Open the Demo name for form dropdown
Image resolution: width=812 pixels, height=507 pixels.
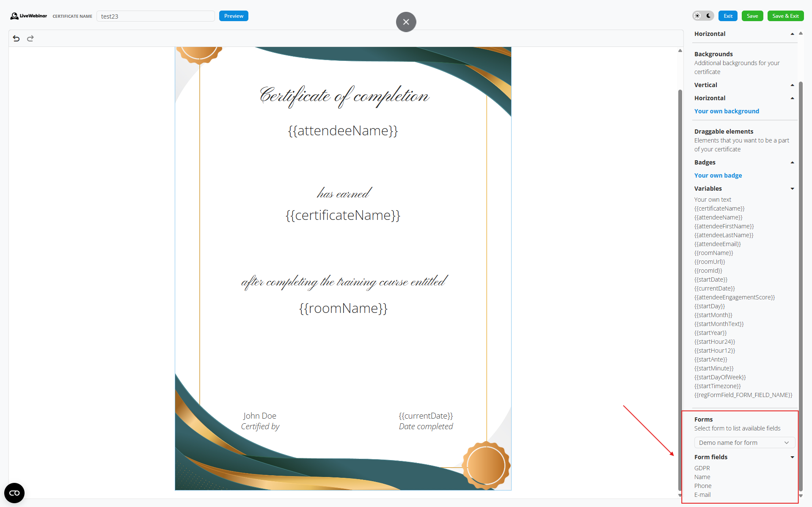744,443
